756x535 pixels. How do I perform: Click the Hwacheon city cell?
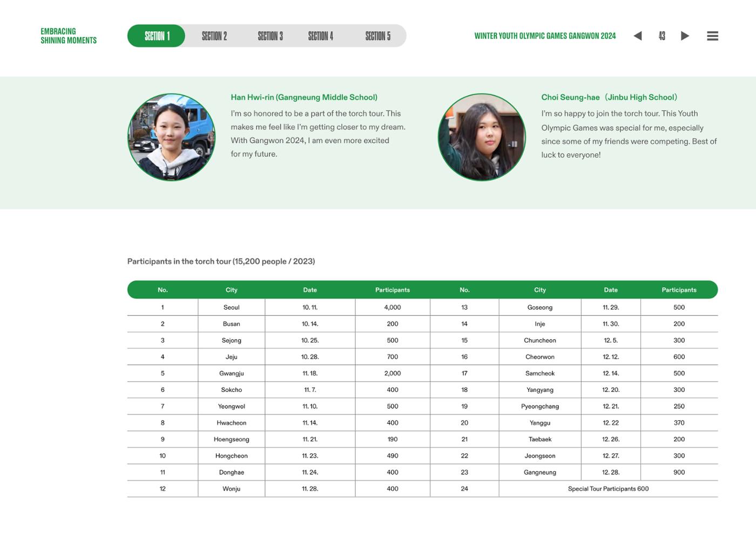[232, 423]
